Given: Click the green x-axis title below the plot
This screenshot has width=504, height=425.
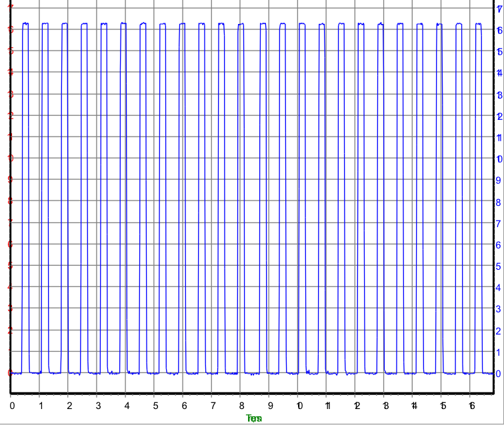Looking at the screenshot, I should pos(254,418).
